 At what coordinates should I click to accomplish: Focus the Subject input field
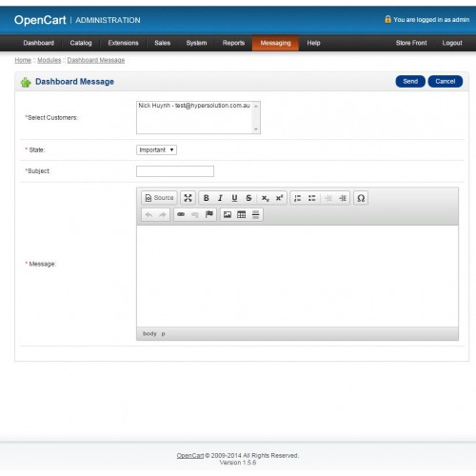tap(175, 171)
